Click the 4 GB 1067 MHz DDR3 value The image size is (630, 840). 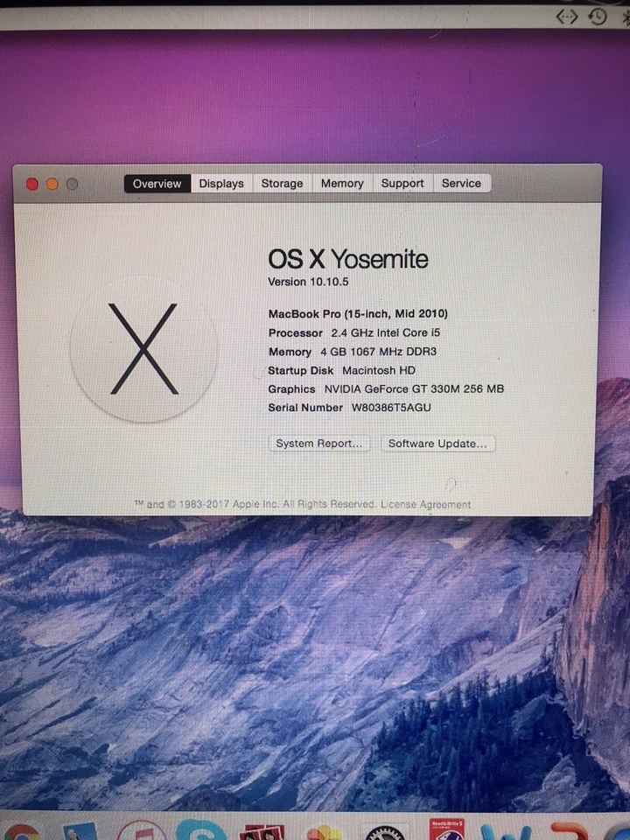click(378, 352)
